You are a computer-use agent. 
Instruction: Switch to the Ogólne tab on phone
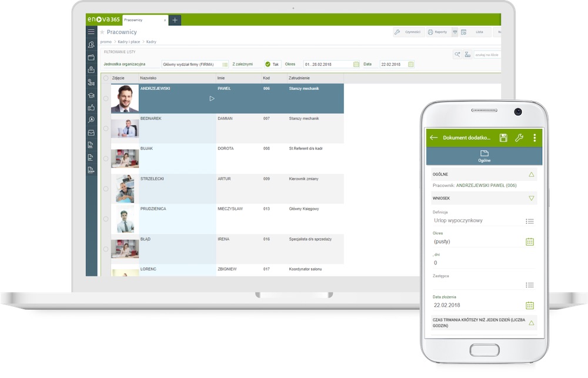(484, 156)
